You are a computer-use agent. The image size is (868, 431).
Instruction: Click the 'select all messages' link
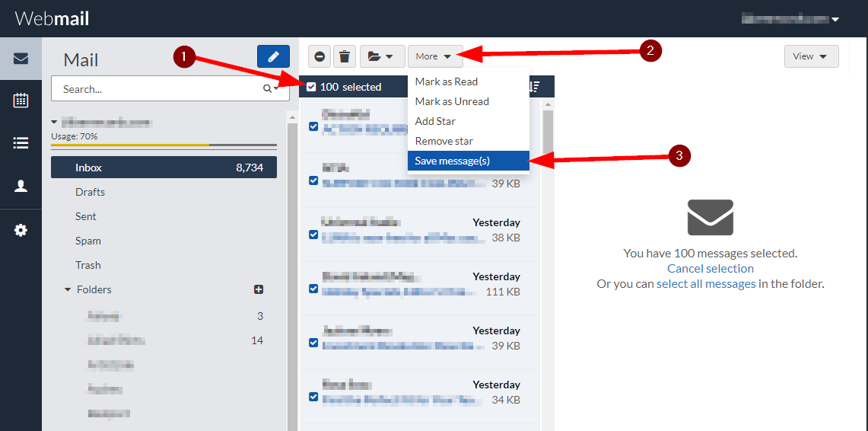point(706,284)
